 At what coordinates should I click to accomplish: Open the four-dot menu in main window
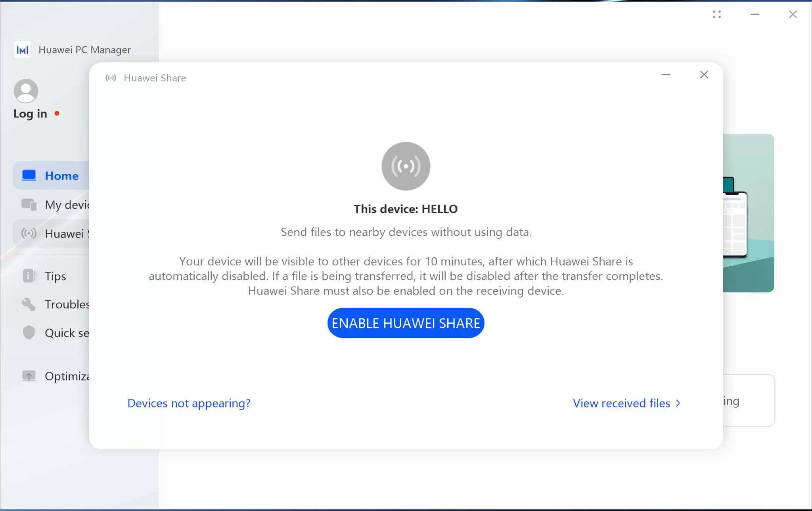click(716, 14)
